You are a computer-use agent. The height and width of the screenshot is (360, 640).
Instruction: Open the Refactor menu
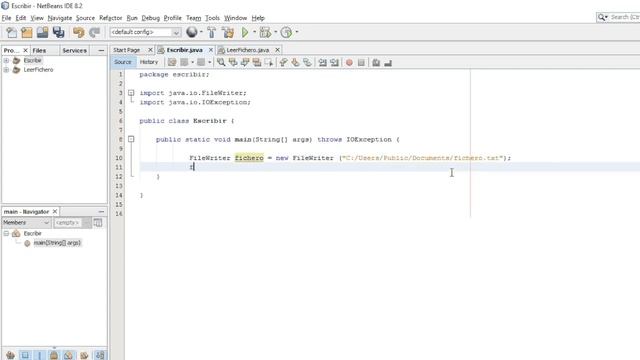click(111, 18)
